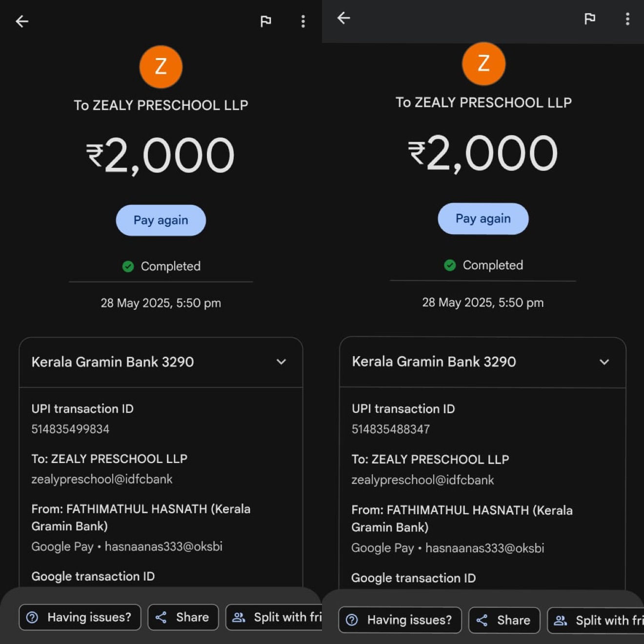Screen dimensions: 644x644
Task: Tap orange Z avatar on right receipt
Action: coord(483,63)
